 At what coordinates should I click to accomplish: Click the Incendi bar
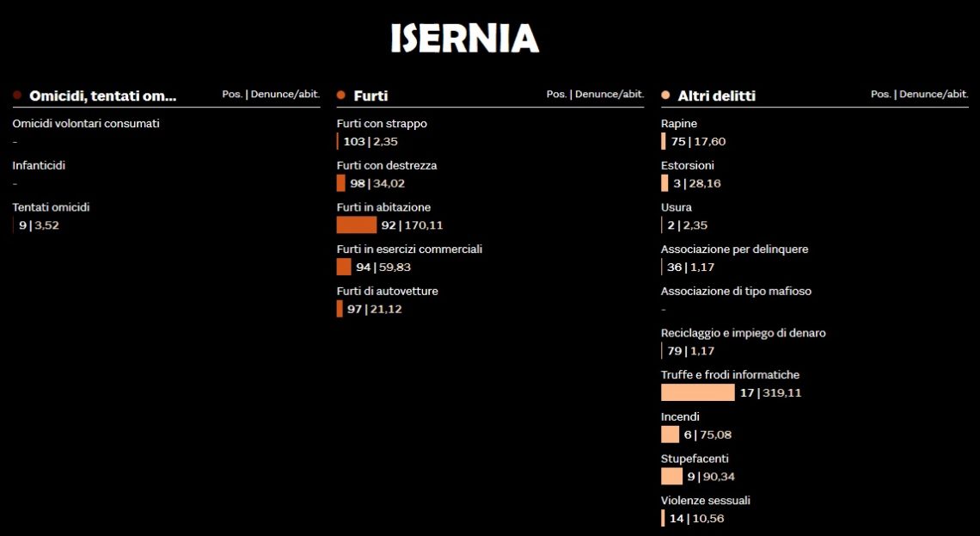pyautogui.click(x=670, y=434)
